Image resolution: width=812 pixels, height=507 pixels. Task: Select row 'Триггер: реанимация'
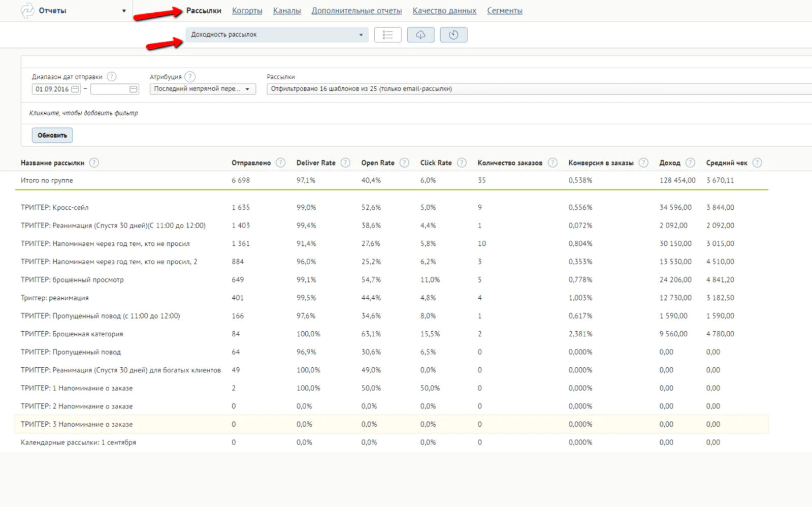(x=392, y=298)
